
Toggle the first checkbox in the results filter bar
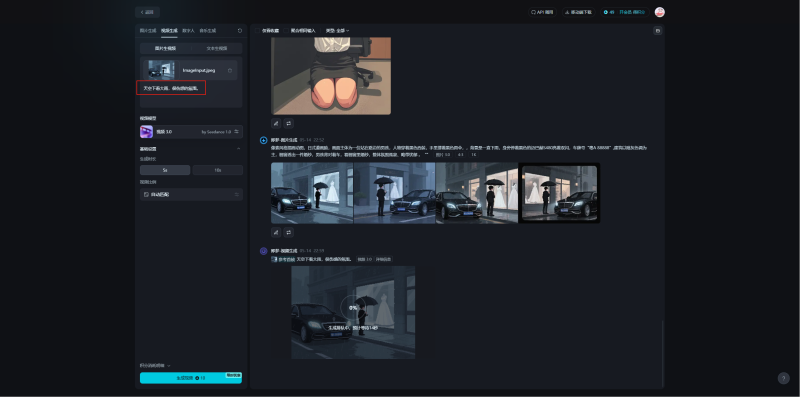click(x=258, y=31)
